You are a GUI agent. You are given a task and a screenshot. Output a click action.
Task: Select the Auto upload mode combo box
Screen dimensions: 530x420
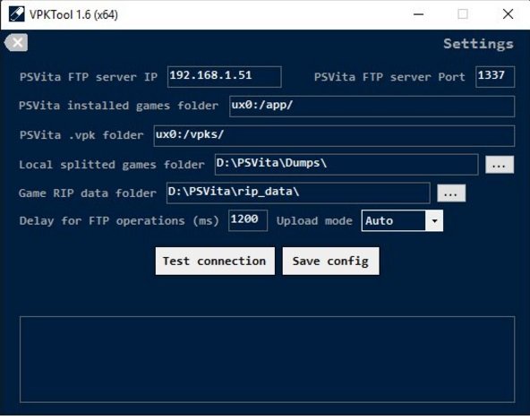[402, 221]
